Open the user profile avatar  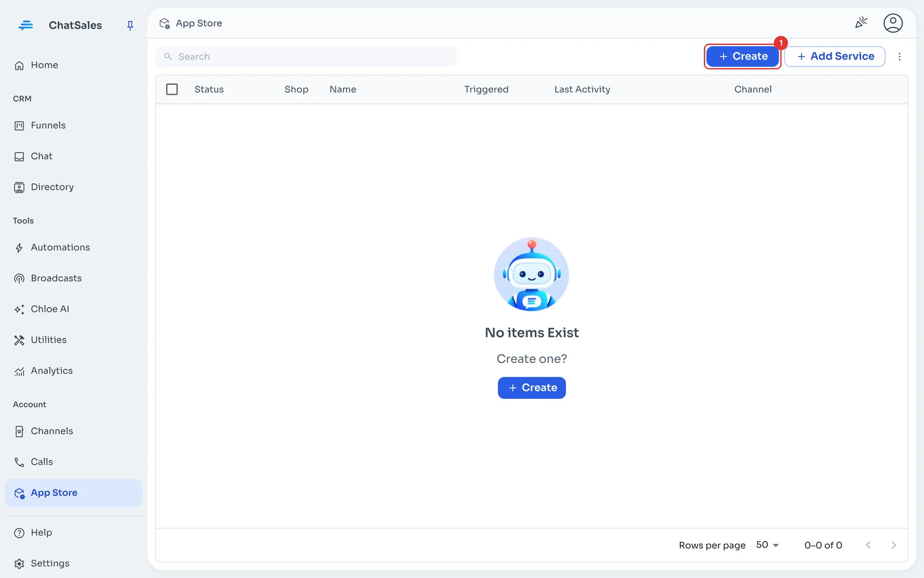893,23
